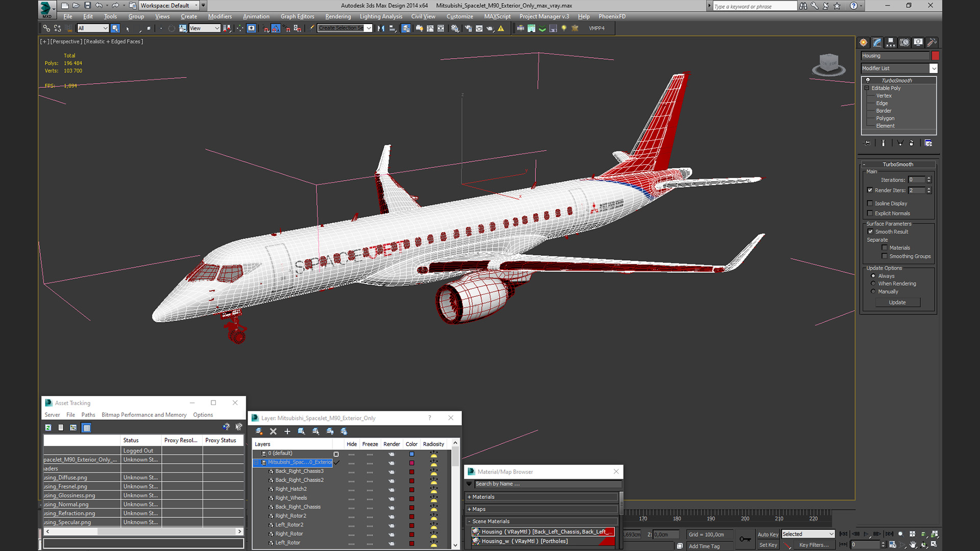This screenshot has height=551, width=980.
Task: Open the Motion command panel tab
Action: coord(904,42)
